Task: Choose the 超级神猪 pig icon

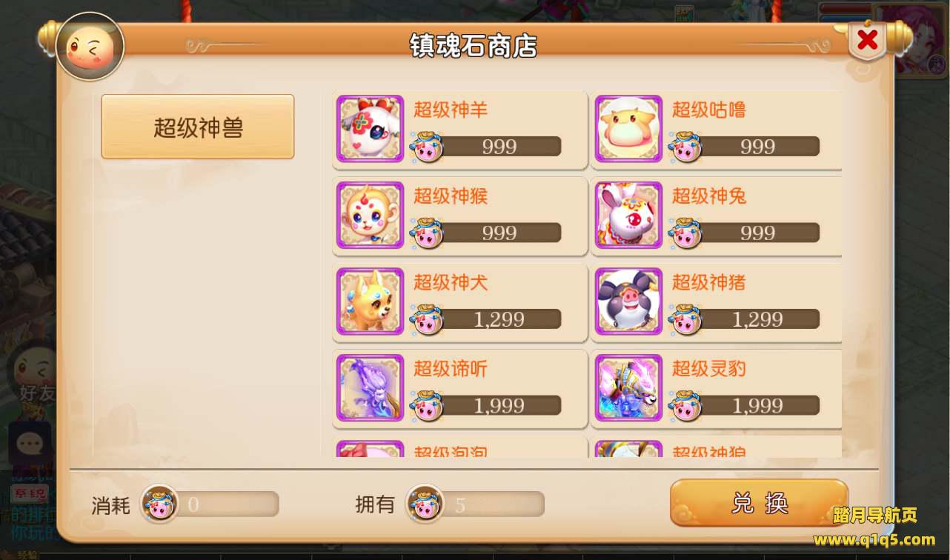Action: (628, 301)
